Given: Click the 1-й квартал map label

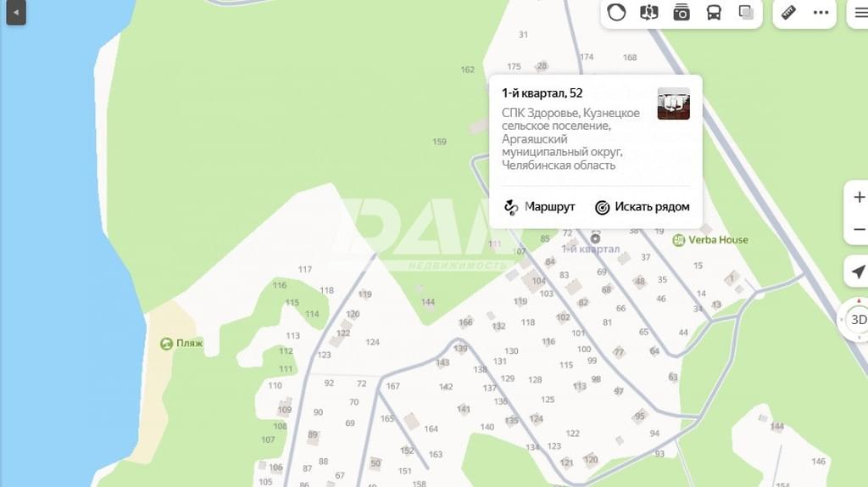Looking at the screenshot, I should point(591,249).
